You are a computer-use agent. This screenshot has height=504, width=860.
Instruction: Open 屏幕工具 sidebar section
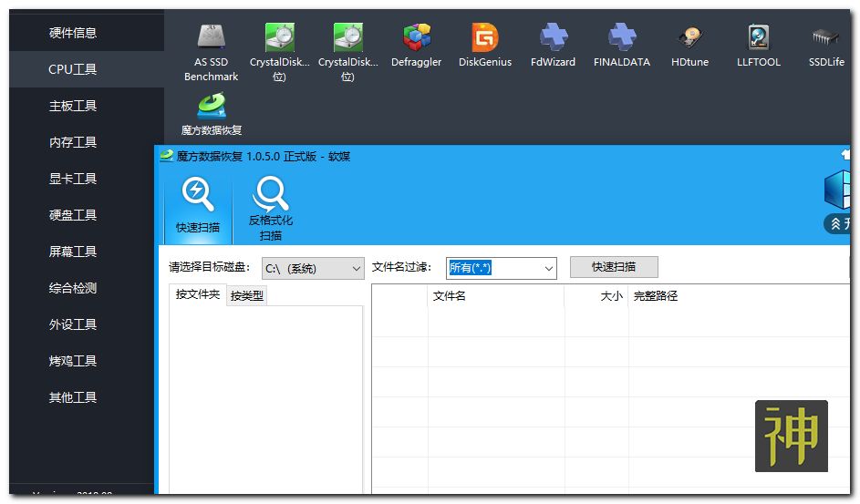[73, 252]
